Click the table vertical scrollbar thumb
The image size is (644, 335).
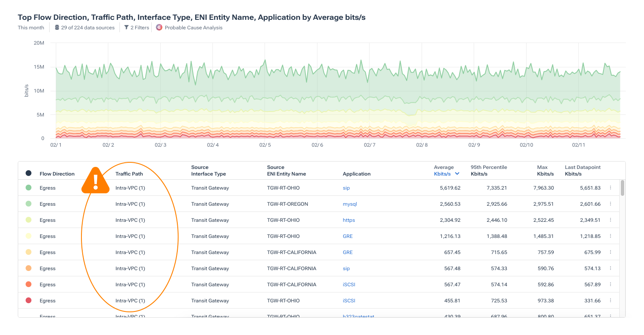click(623, 188)
